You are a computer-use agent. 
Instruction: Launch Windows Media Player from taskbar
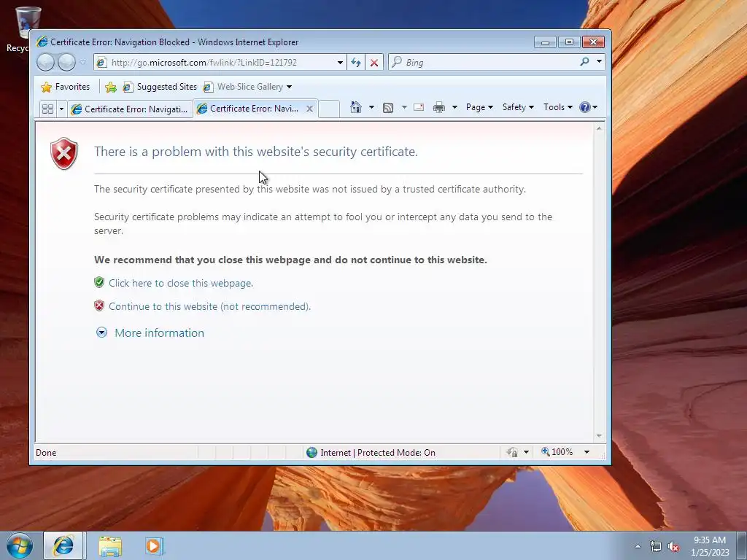coord(155,545)
